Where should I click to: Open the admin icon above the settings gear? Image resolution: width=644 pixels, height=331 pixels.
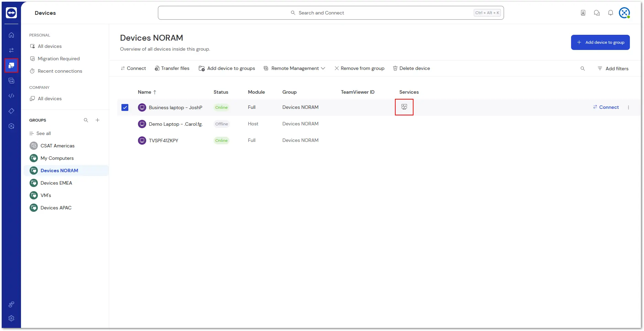(11, 304)
